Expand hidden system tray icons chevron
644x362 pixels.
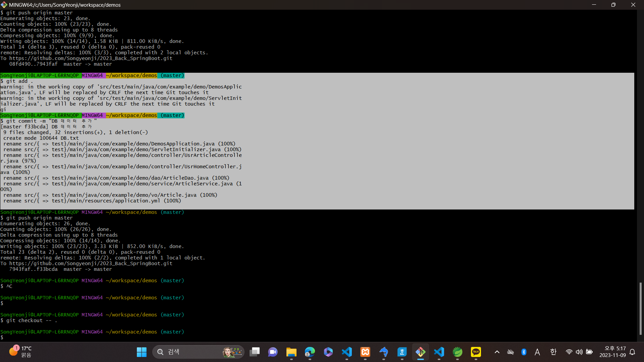coord(497,352)
